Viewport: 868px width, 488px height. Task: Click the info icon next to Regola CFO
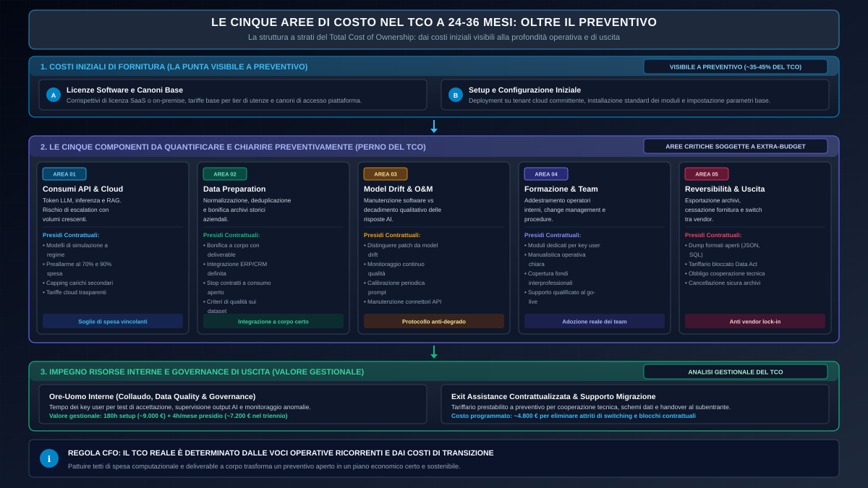(x=49, y=458)
